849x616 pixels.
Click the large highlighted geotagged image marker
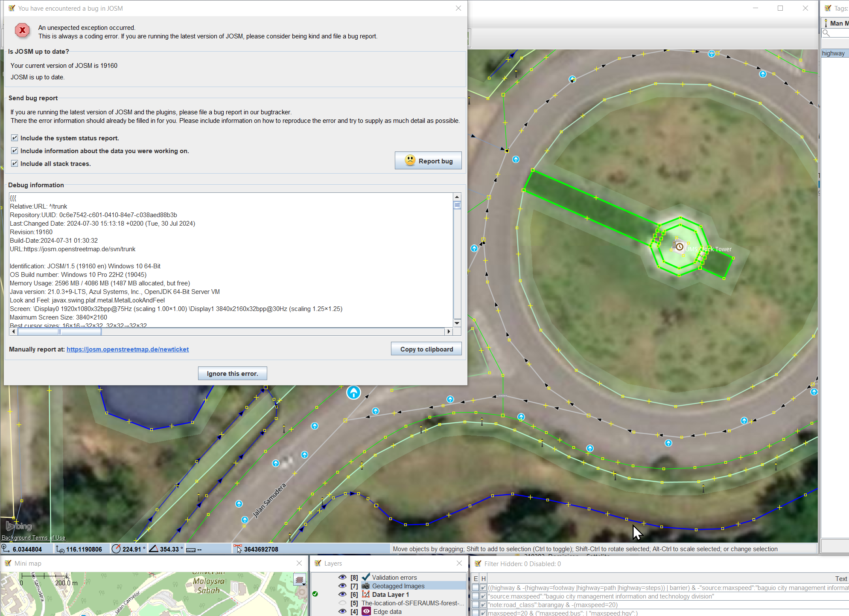click(353, 392)
